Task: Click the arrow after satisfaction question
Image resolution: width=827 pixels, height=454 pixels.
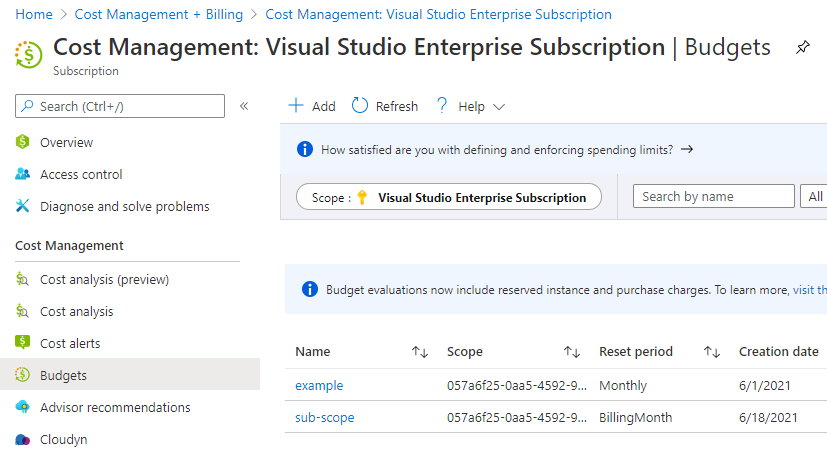Action: pyautogui.click(x=687, y=149)
